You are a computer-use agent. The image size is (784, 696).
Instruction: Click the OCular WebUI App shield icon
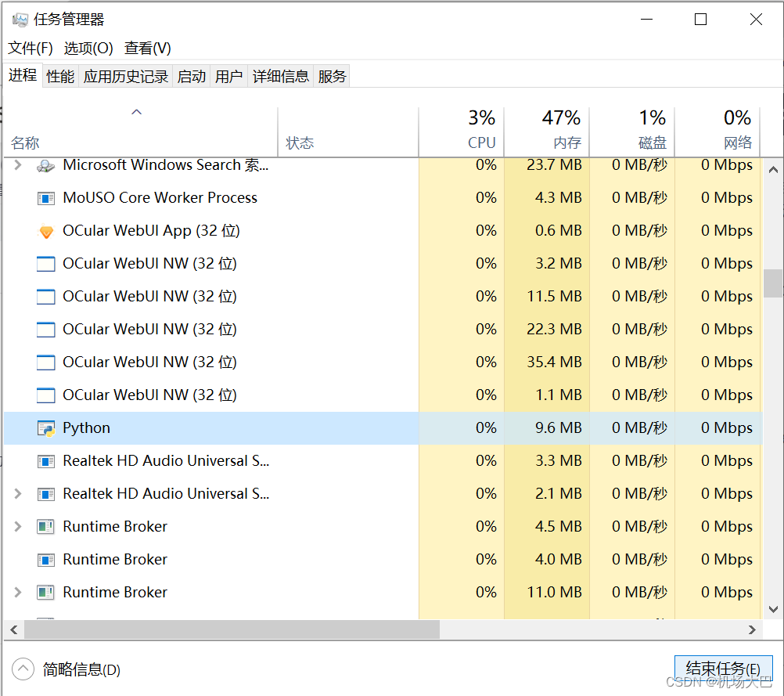point(46,232)
